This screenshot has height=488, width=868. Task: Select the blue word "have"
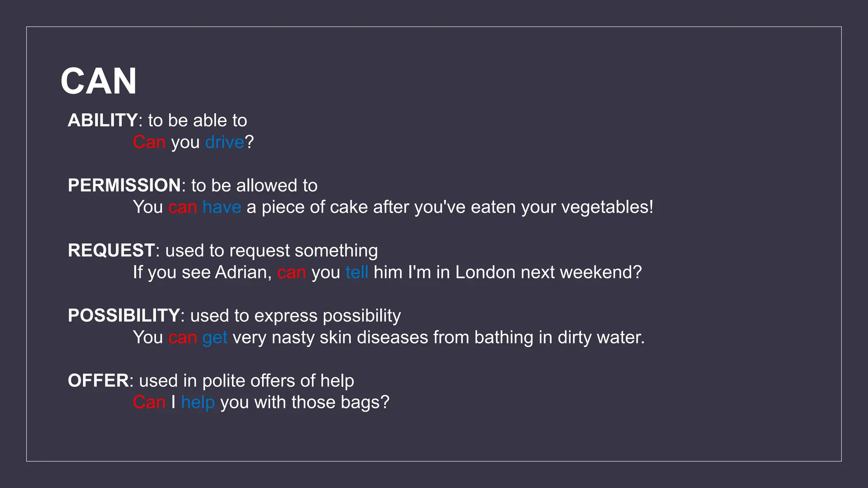pos(222,207)
